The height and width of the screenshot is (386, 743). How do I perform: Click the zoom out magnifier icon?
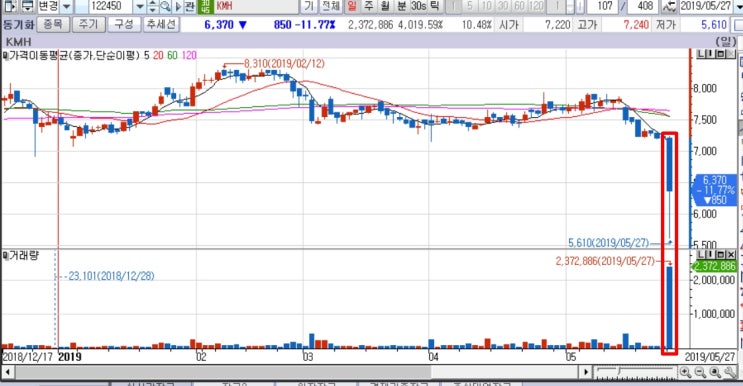point(700,372)
